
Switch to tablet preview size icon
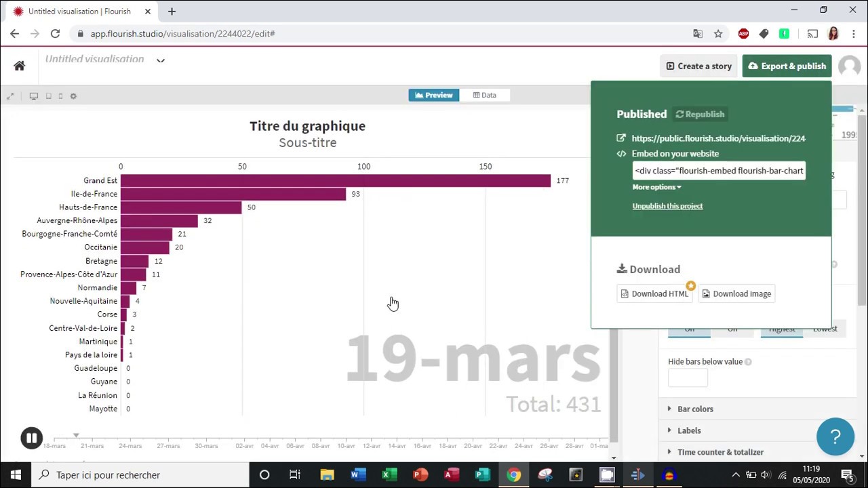(x=48, y=96)
